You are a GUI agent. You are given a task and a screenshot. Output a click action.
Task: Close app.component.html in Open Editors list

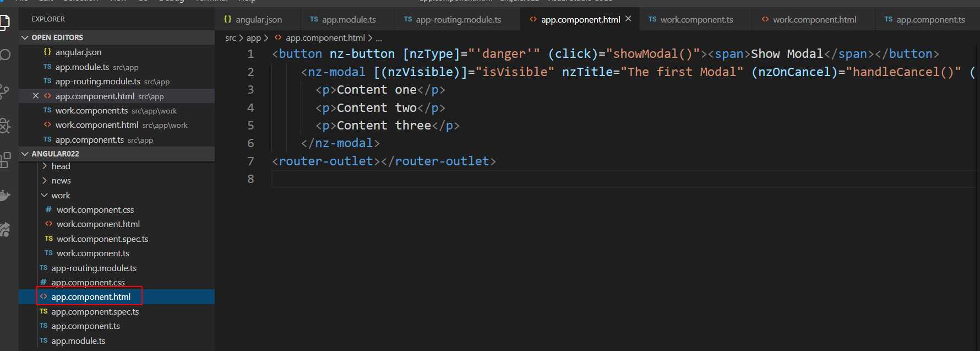coord(36,96)
